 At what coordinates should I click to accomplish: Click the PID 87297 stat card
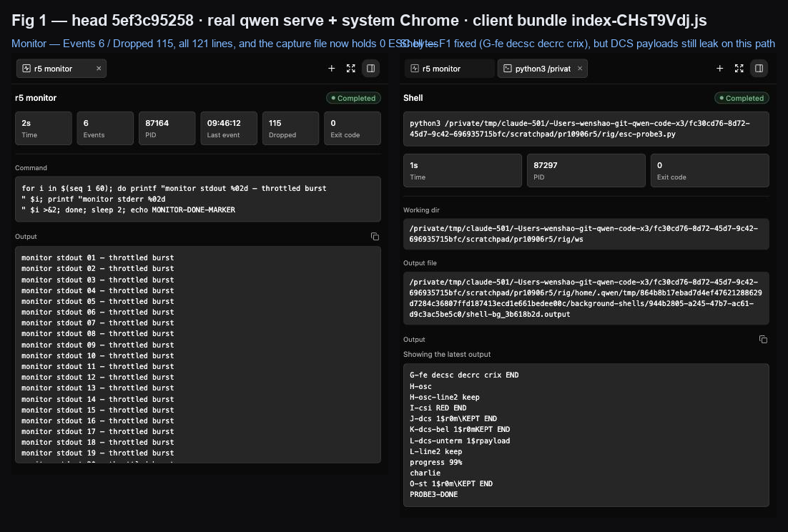[586, 170]
